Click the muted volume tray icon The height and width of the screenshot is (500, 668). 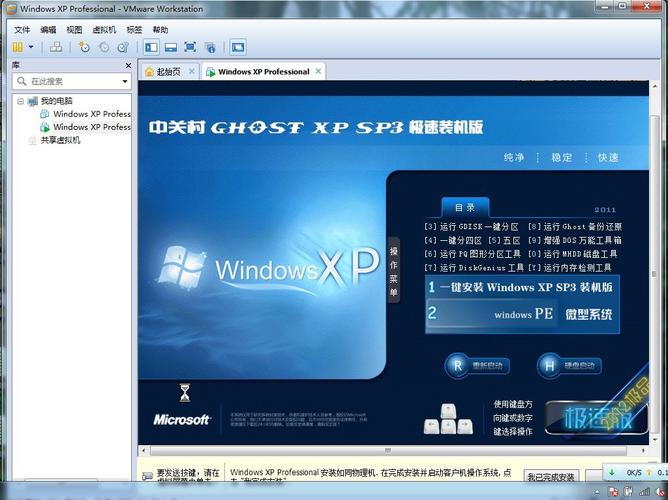pos(660,491)
